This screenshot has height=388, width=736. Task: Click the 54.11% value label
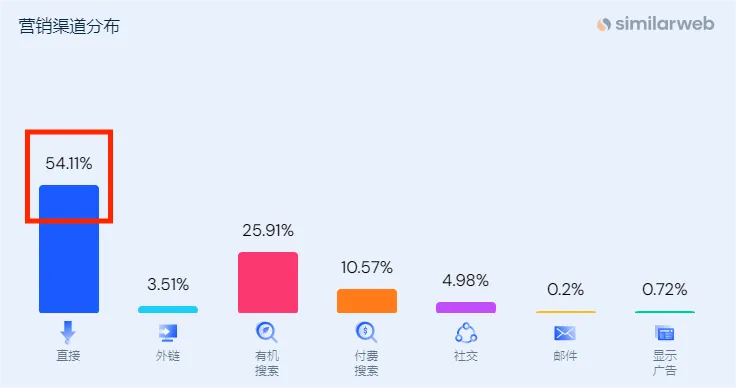[x=69, y=163]
